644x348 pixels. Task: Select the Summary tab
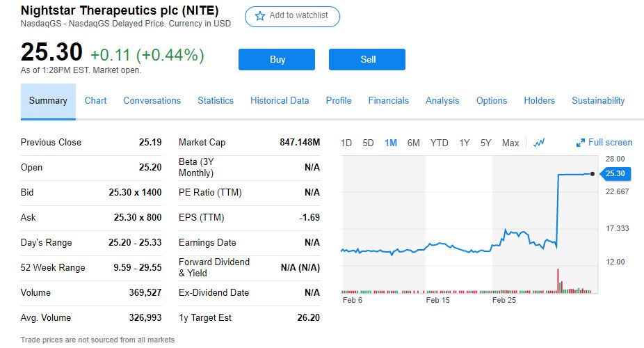point(48,101)
